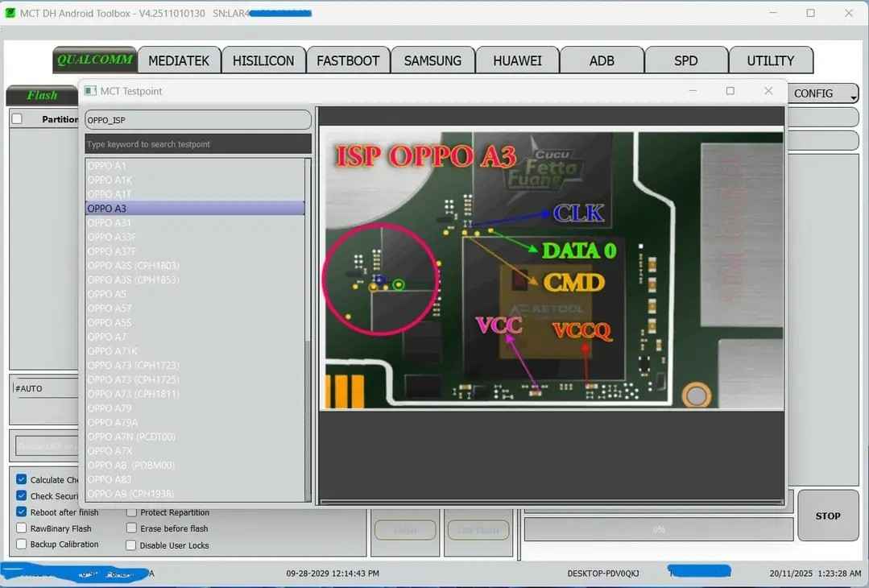Screen dimensions: 869x588
Task: Close the MCT Testpoint window
Action: point(768,91)
